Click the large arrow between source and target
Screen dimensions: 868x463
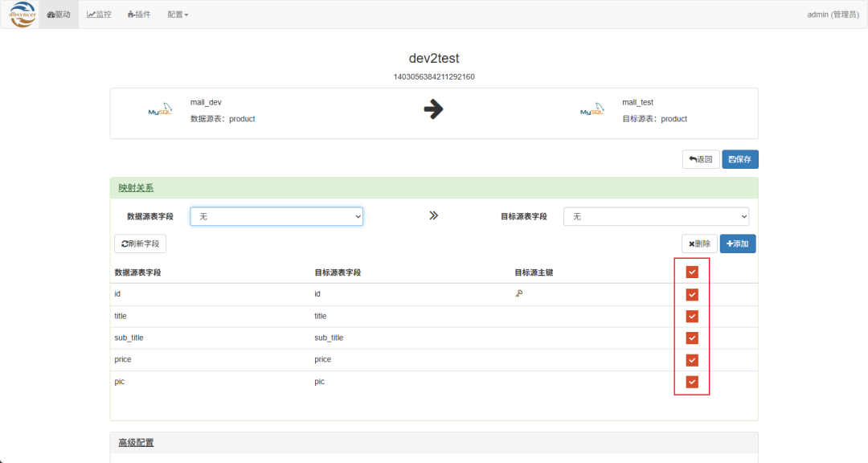pyautogui.click(x=433, y=110)
